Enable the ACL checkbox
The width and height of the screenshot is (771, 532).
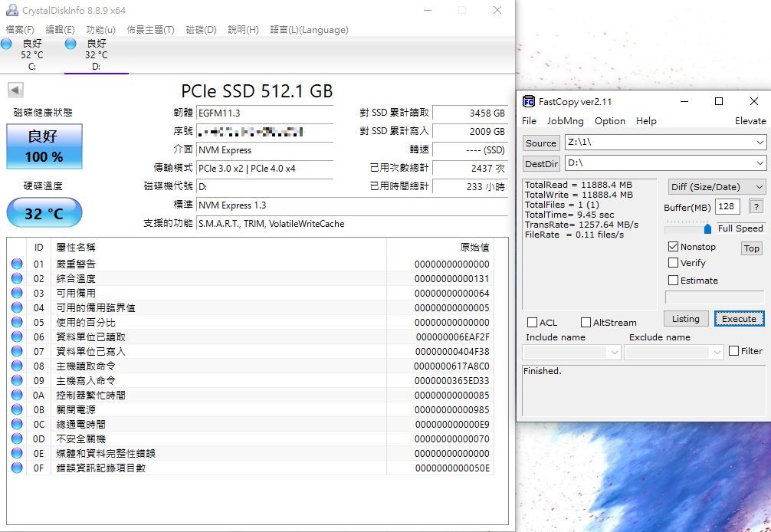click(x=532, y=322)
